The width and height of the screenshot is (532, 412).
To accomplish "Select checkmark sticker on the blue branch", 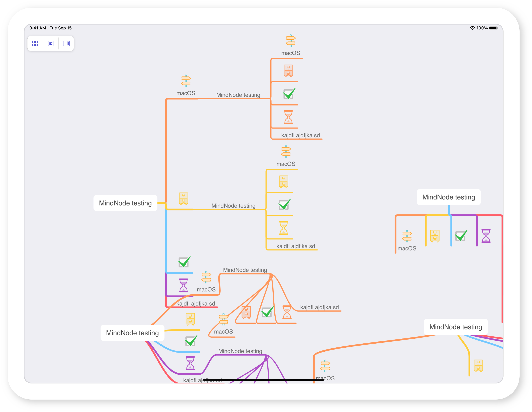I will [x=184, y=262].
